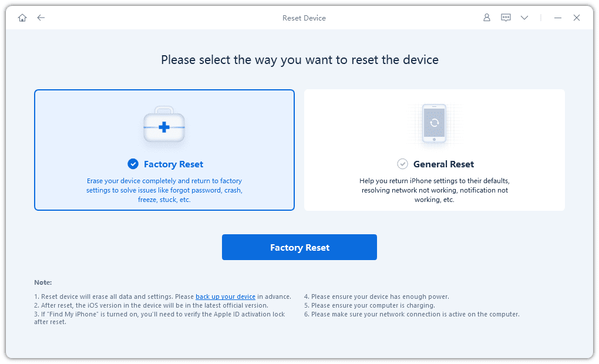
Task: Open feedback using the speech bubble icon
Action: (506, 18)
